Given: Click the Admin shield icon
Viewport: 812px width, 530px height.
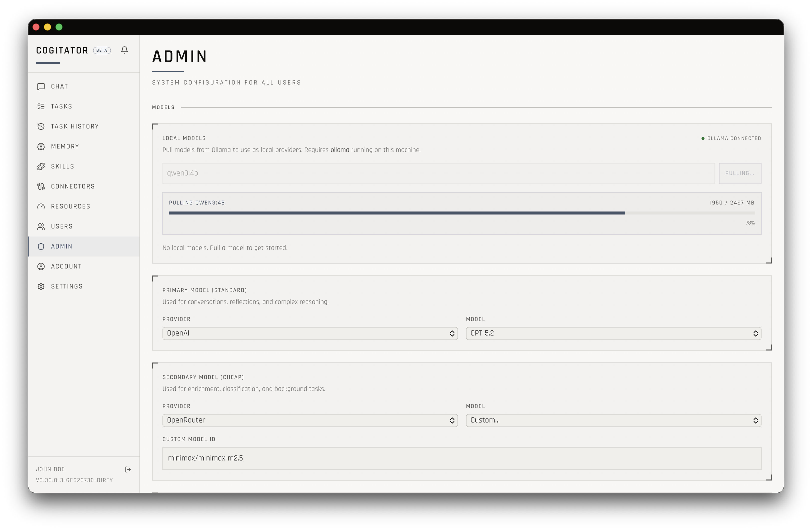Looking at the screenshot, I should 41,246.
